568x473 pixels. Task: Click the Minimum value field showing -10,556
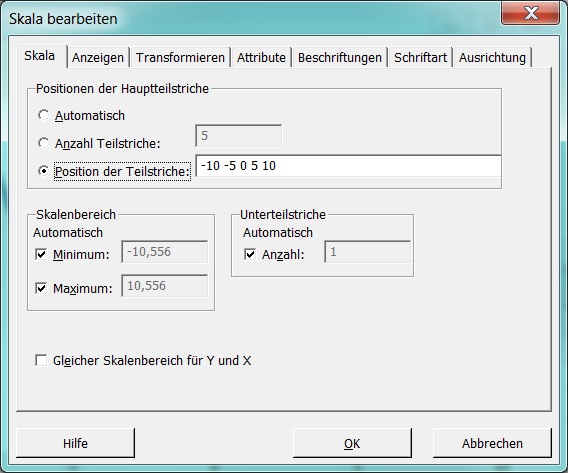[165, 252]
